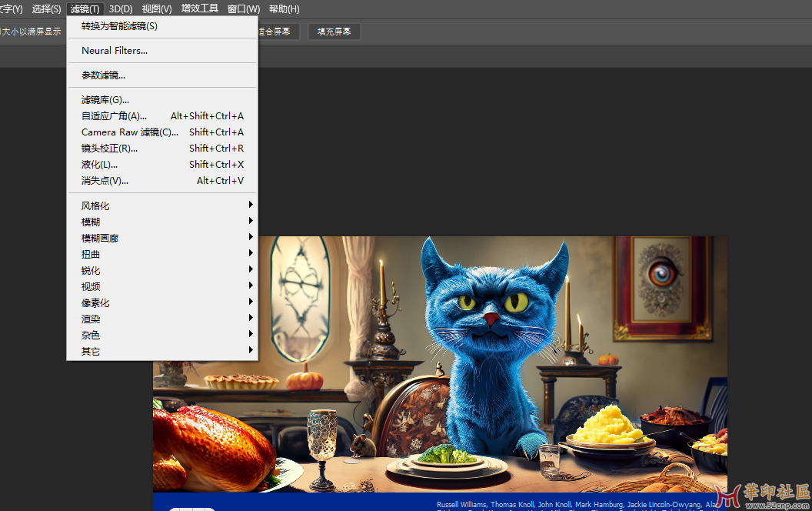Open the 窗口(W) menu

click(244, 9)
